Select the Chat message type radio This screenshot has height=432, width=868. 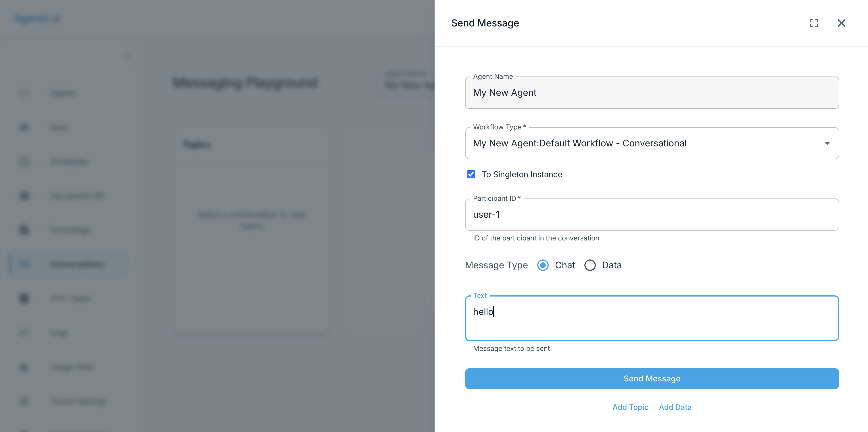[x=543, y=265]
